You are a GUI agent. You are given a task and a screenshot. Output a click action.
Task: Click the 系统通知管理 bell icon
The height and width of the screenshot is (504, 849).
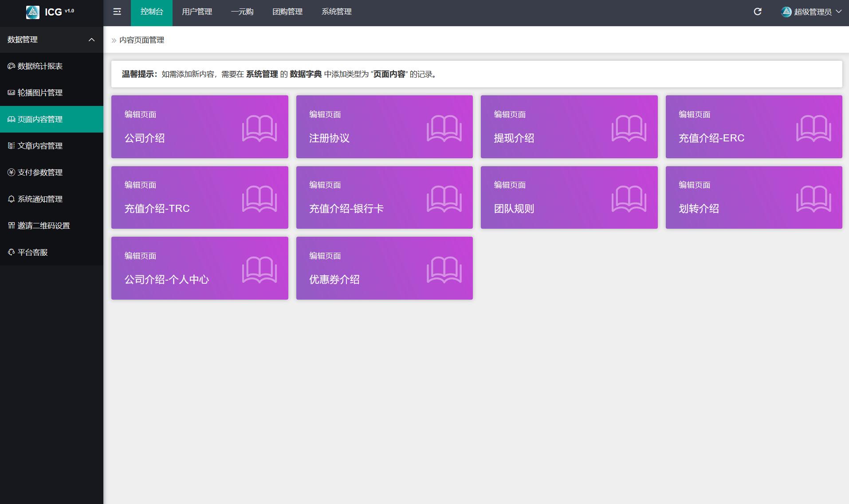(12, 199)
